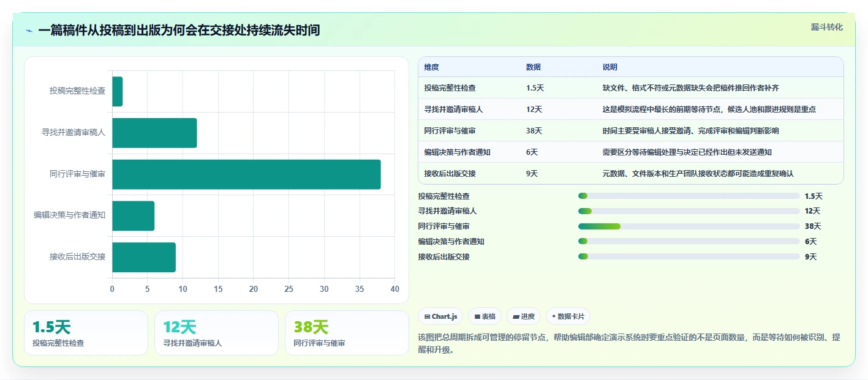This screenshot has height=380, width=868.
Task: Click description starting 这是模拟流程中最长
Action: [709, 110]
